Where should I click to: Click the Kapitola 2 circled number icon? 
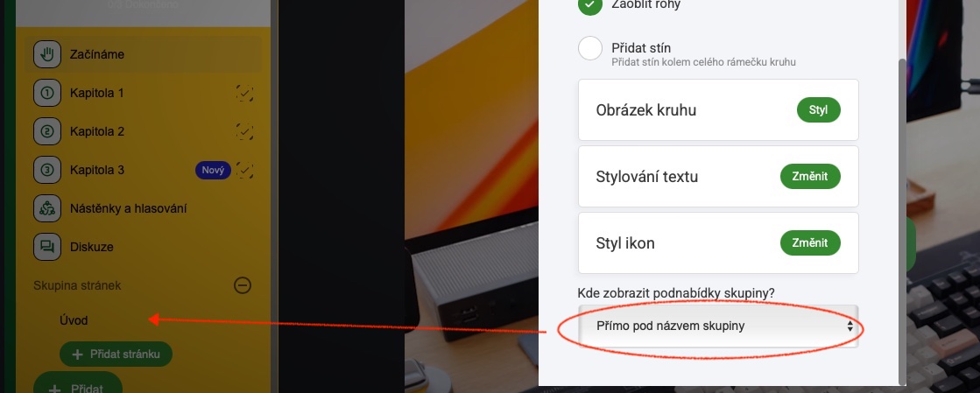[47, 131]
